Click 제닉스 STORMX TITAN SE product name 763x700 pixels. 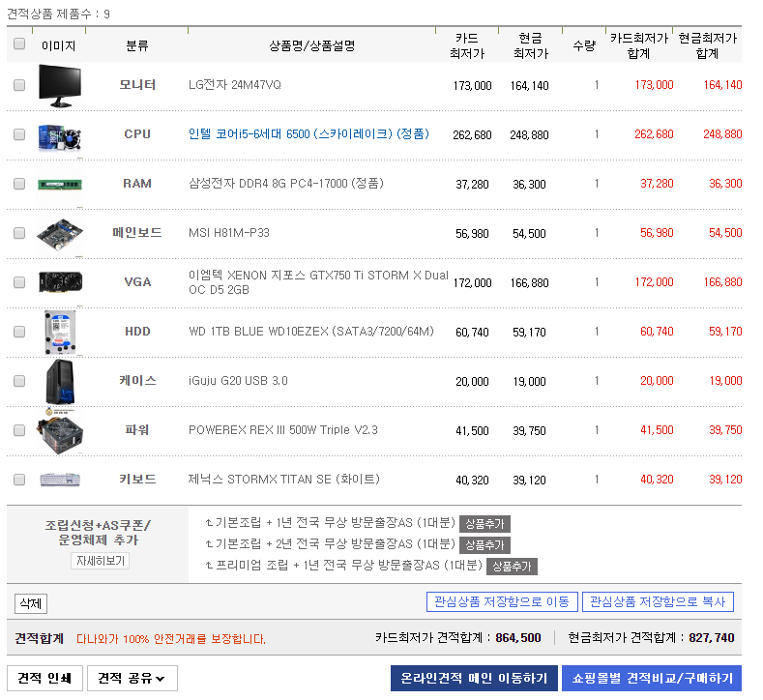(283, 480)
